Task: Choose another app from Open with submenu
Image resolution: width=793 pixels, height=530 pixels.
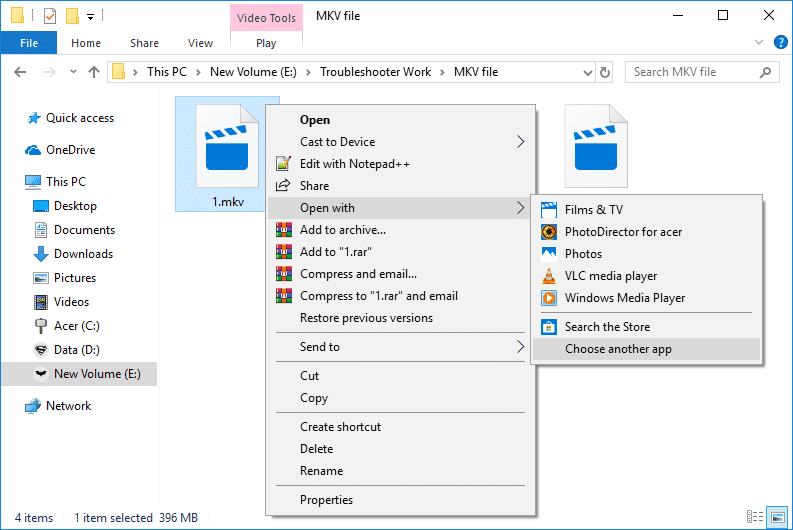Action: click(x=618, y=349)
